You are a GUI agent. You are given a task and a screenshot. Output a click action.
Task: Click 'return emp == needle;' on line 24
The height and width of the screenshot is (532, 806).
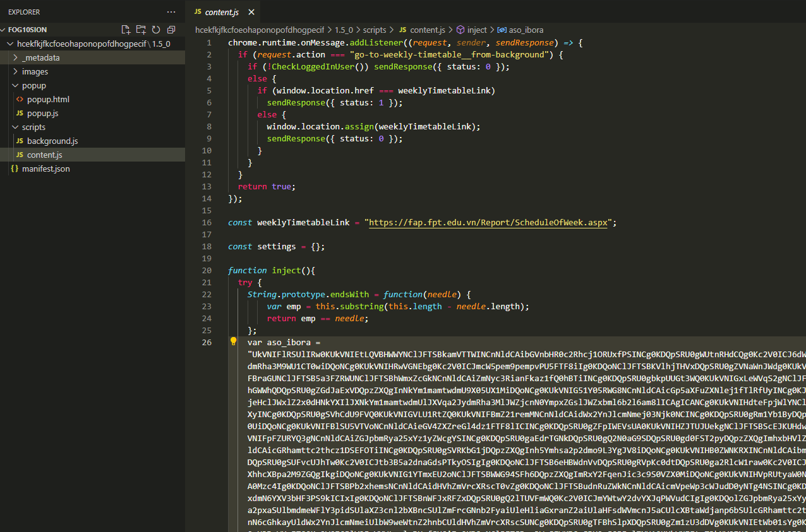coord(318,318)
